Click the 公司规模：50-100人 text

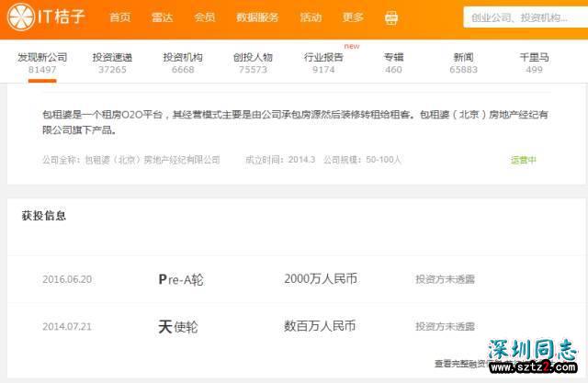coord(362,160)
